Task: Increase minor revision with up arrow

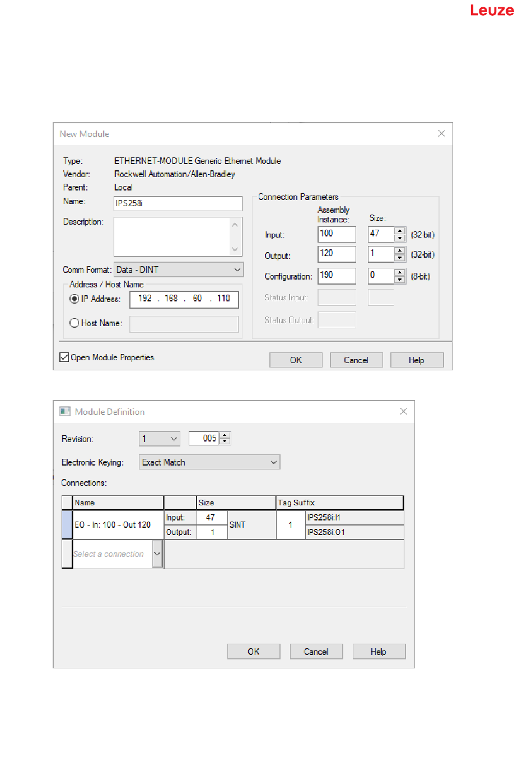Action: pyautogui.click(x=225, y=435)
